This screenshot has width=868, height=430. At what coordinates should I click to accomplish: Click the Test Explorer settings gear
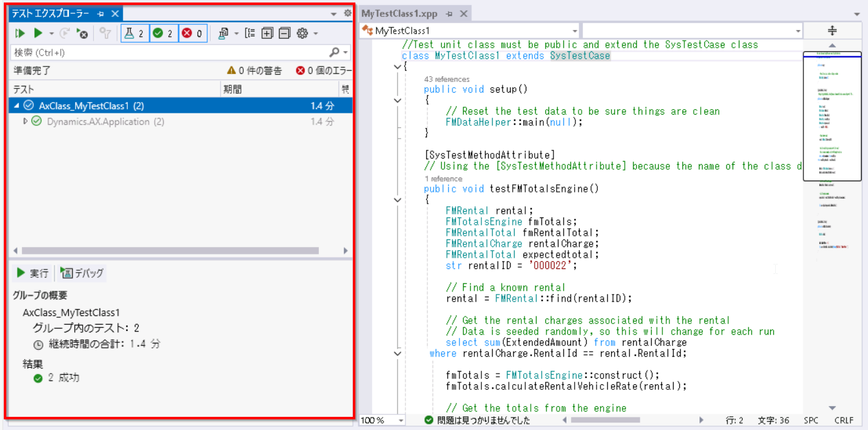[303, 33]
